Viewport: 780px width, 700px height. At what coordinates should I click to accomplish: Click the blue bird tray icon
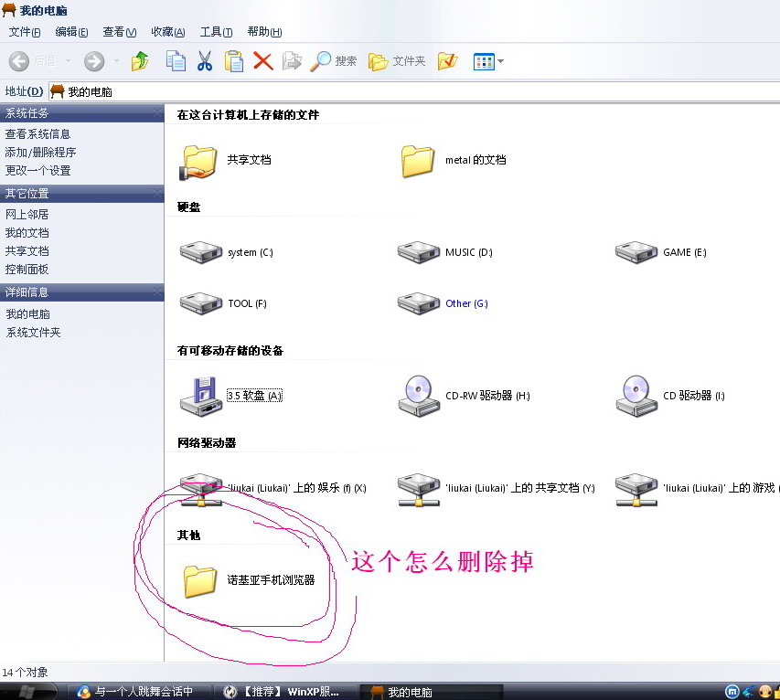tap(749, 692)
